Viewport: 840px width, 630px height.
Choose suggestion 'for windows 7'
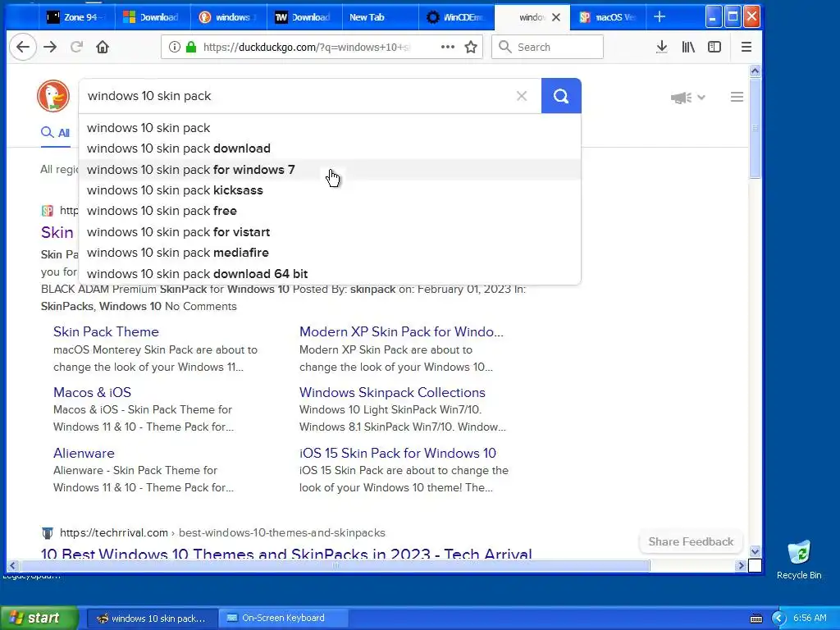point(330,169)
